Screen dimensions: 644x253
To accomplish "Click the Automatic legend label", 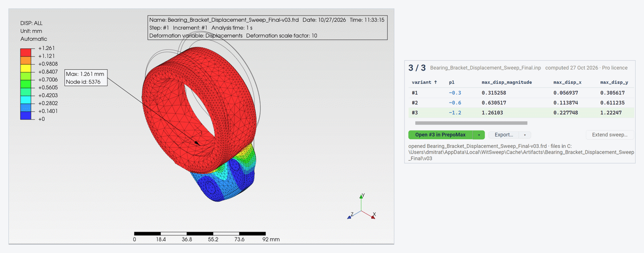I will pos(34,39).
